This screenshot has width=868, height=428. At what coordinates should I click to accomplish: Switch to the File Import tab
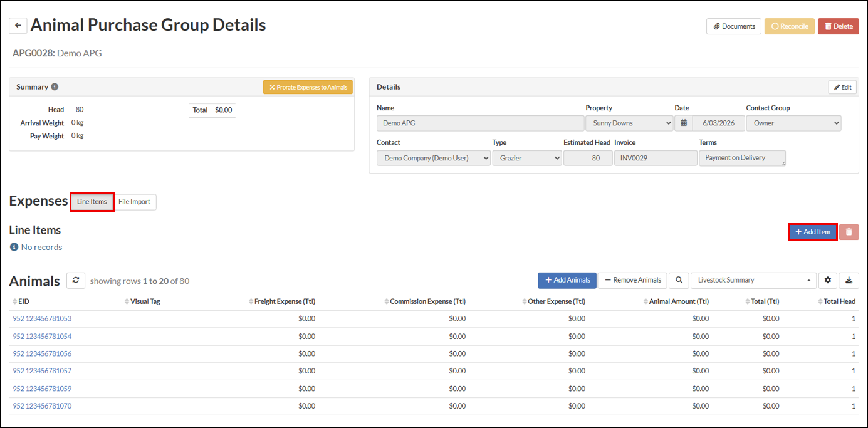pos(135,202)
